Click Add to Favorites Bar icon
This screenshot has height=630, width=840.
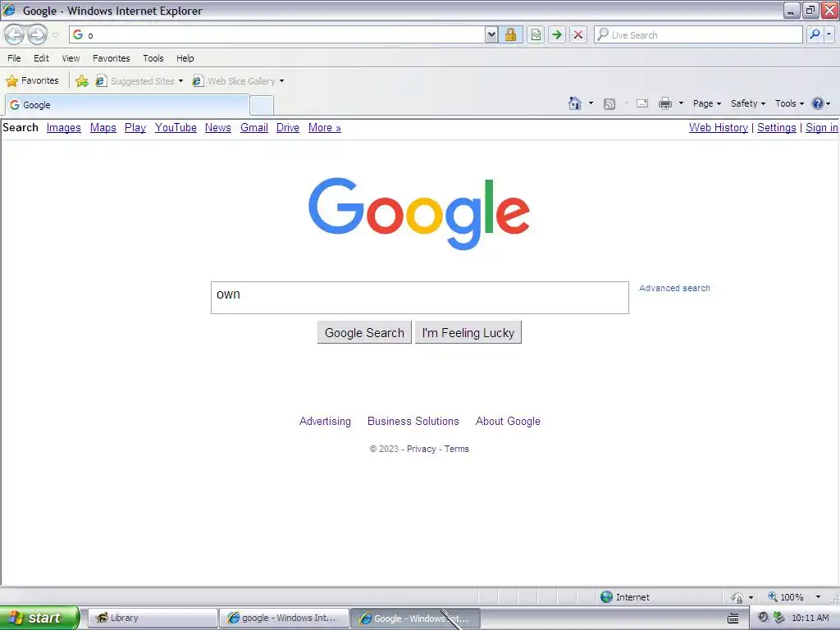click(82, 81)
